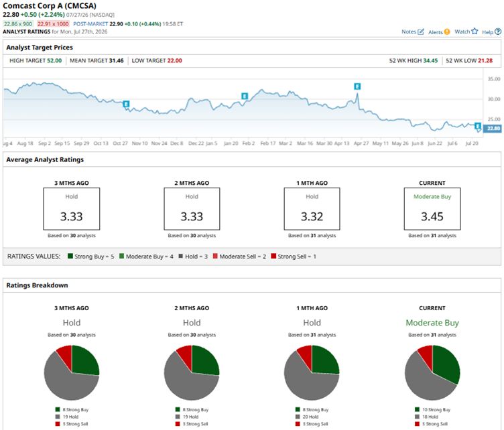
Task: Click '20 Hold' under 1 MTH AGO pie
Action: (x=310, y=417)
